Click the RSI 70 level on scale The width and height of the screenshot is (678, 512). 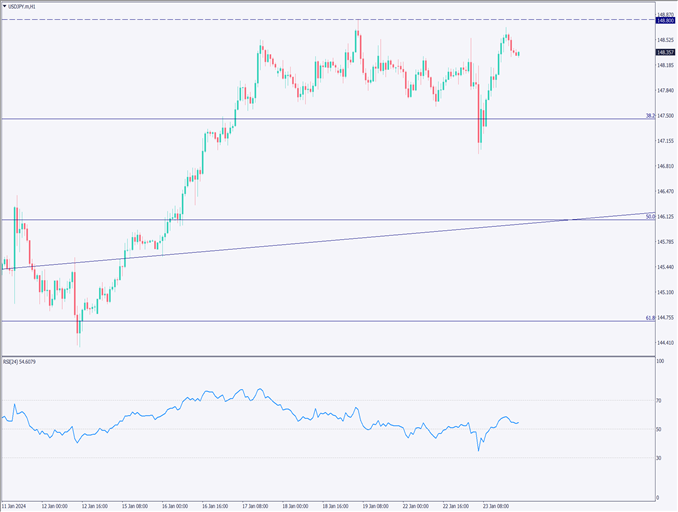click(660, 400)
